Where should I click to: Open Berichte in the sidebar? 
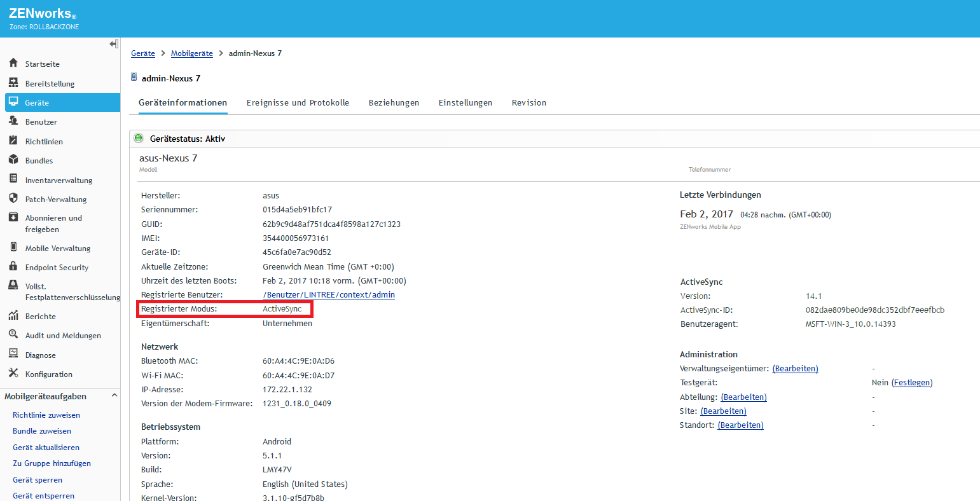pos(41,316)
